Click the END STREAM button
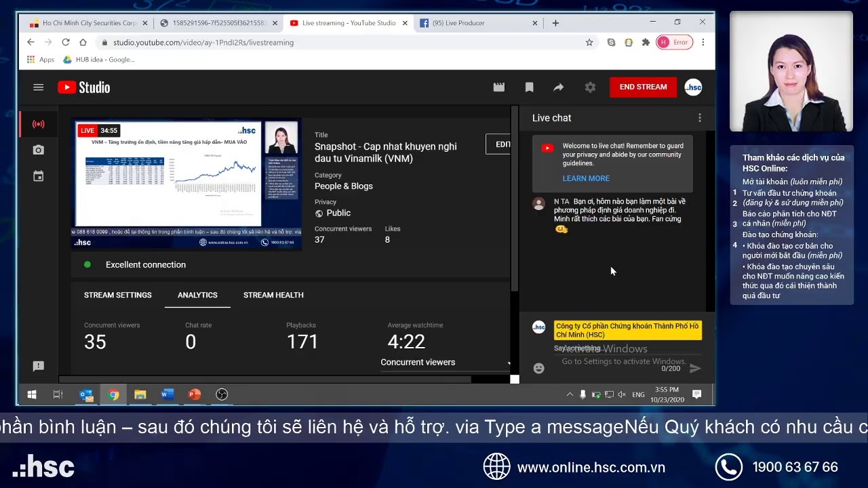Image resolution: width=868 pixels, height=488 pixels. (643, 87)
